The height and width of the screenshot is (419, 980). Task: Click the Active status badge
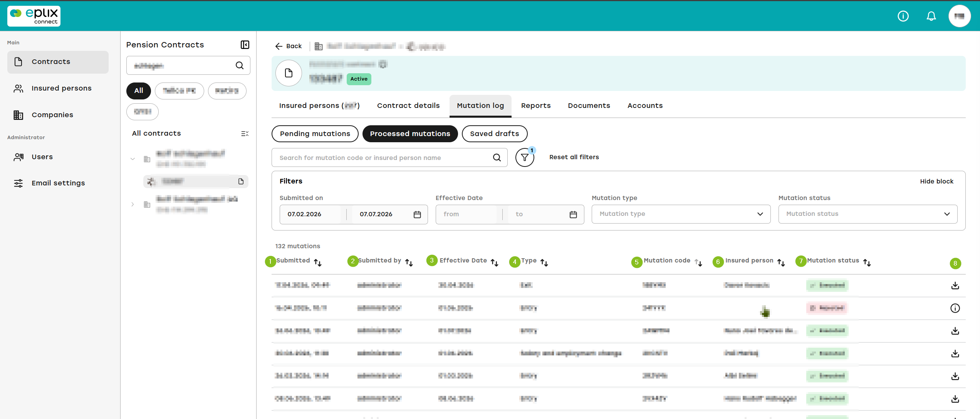(359, 79)
